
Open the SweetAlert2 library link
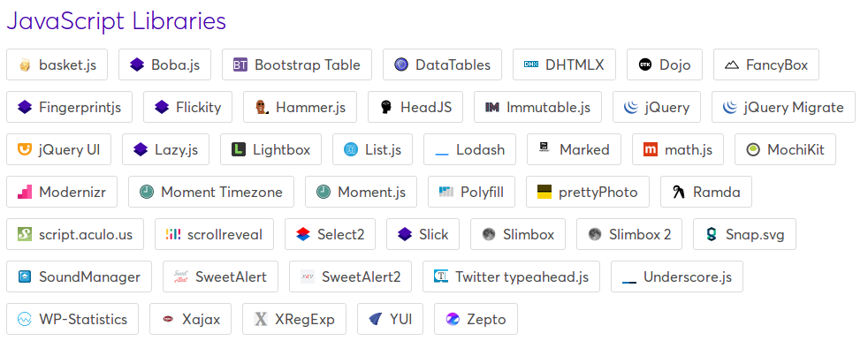click(x=350, y=276)
